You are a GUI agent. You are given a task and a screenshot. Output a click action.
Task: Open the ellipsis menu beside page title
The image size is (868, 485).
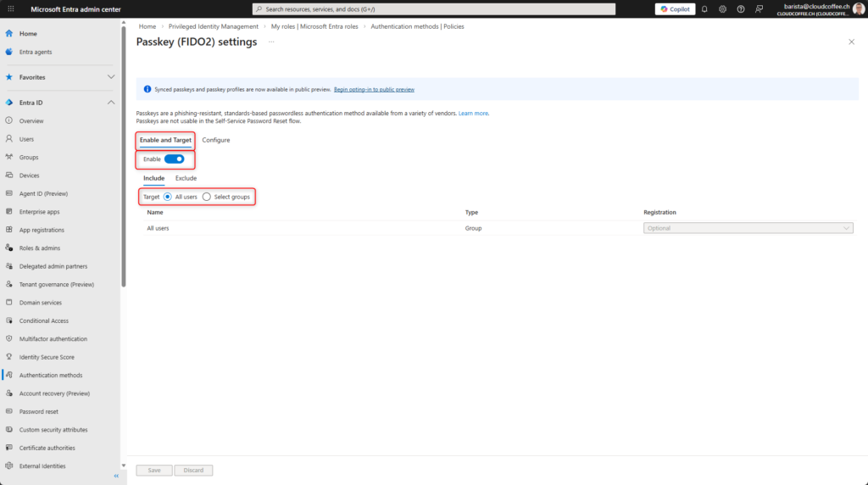click(271, 42)
